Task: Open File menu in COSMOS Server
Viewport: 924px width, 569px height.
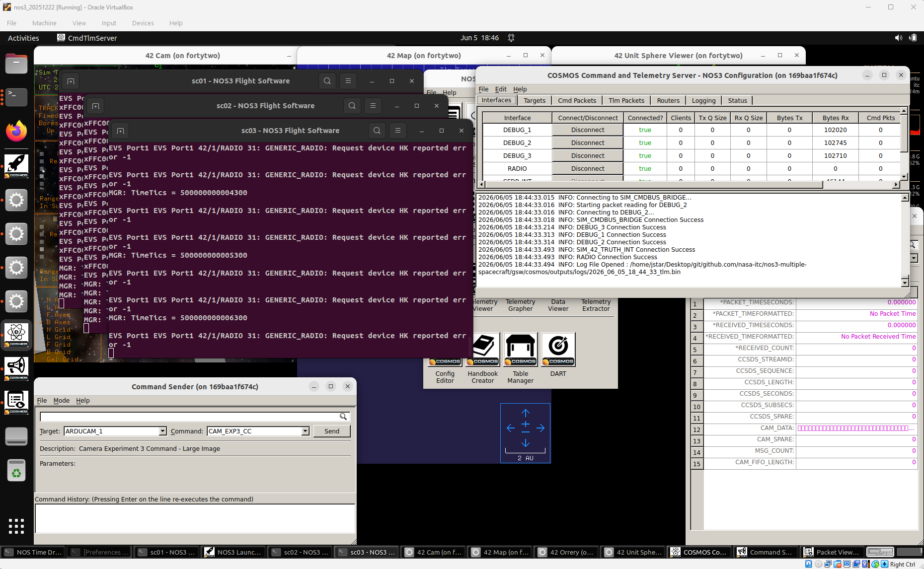Action: click(x=483, y=89)
